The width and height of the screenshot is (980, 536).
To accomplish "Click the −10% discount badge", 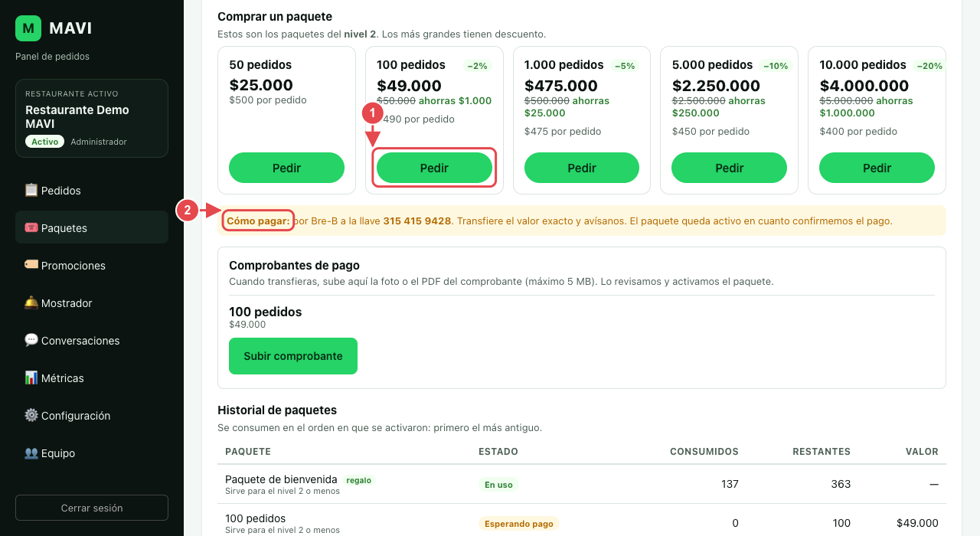I will pos(774,66).
